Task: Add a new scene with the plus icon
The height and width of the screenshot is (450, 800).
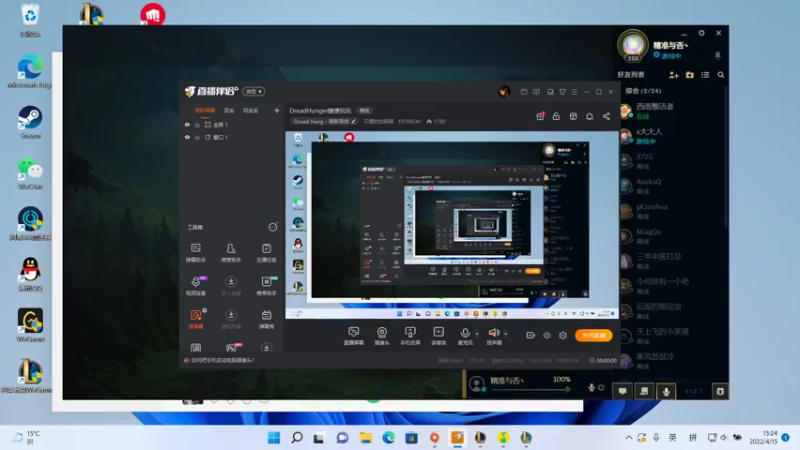Action: 277,111
